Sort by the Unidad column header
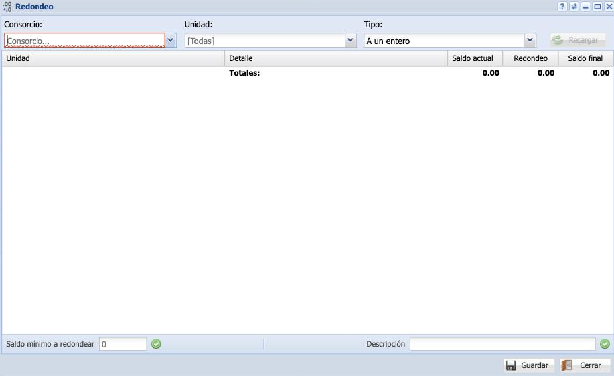This screenshot has height=376, width=614. point(113,58)
